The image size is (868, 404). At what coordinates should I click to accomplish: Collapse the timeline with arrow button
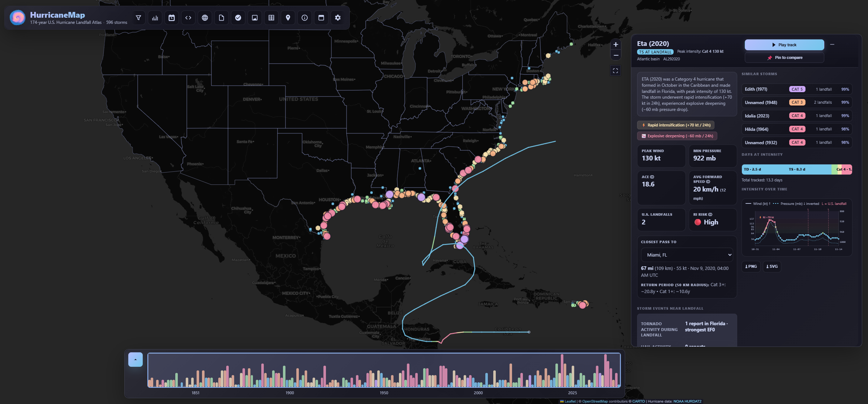point(136,360)
